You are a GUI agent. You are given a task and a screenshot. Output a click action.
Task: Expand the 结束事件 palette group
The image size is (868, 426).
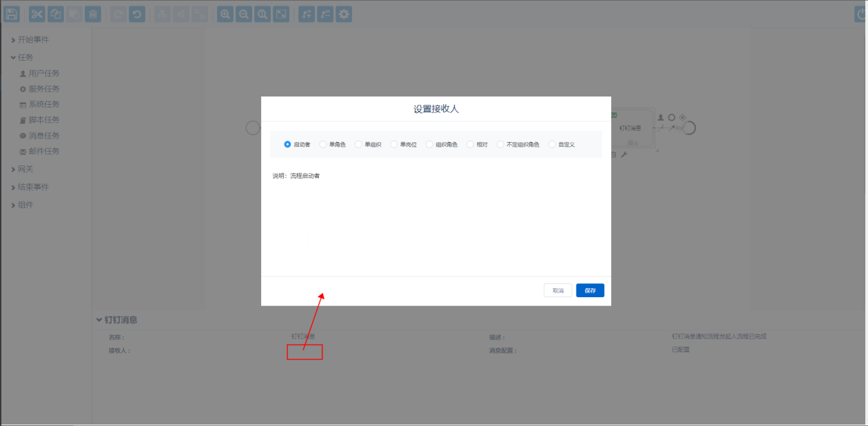pos(32,187)
